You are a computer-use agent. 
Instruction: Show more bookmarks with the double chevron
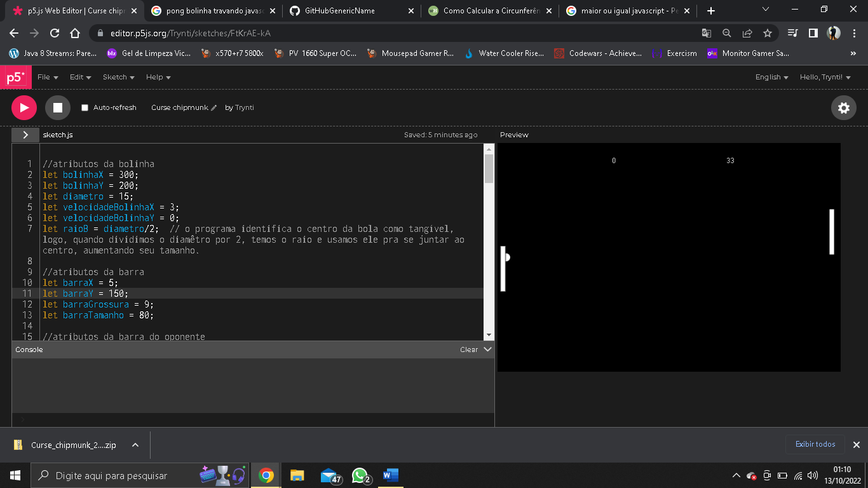[x=853, y=53]
